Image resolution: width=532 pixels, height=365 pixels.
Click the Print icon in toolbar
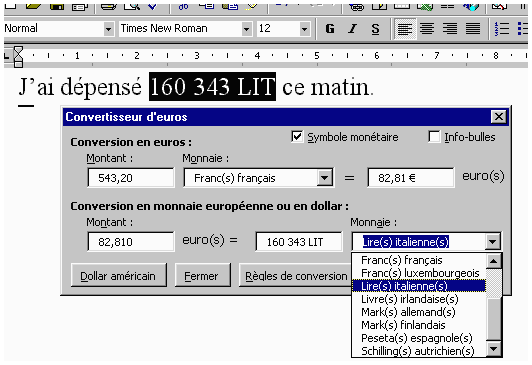point(109,6)
